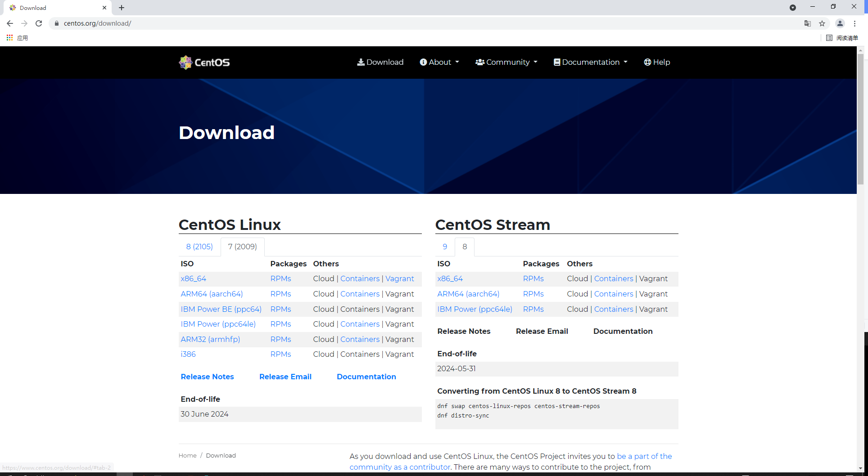Expand the Community dropdown menu
This screenshot has height=476, width=868.
point(506,62)
